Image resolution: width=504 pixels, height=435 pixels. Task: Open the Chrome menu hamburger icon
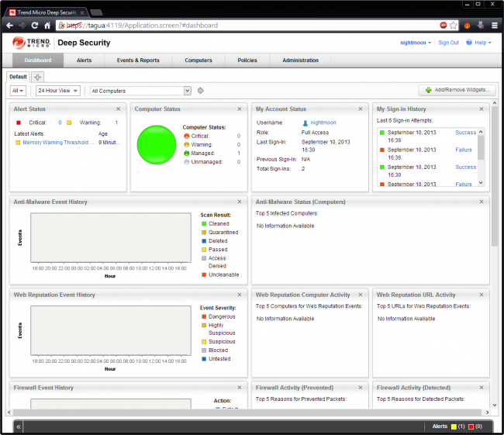pos(495,26)
